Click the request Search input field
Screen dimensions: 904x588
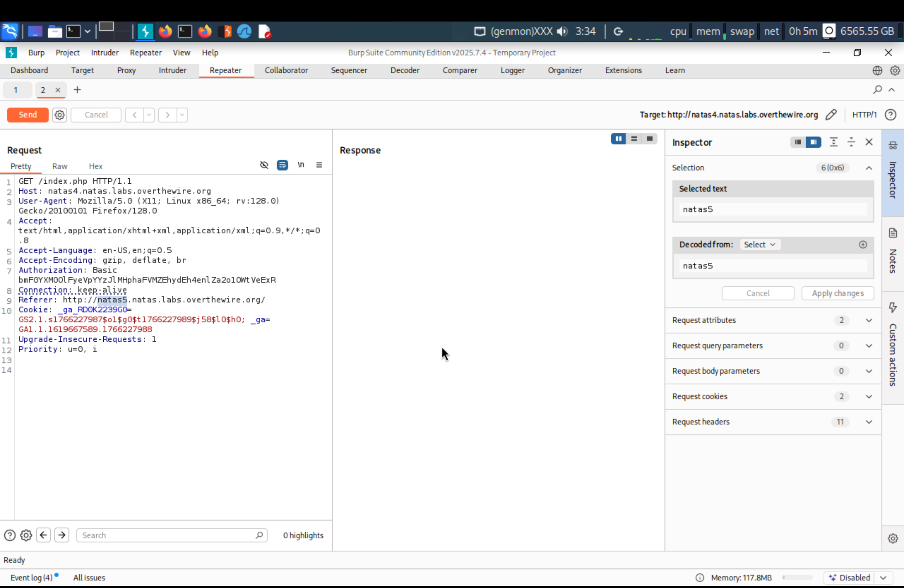tap(167, 535)
